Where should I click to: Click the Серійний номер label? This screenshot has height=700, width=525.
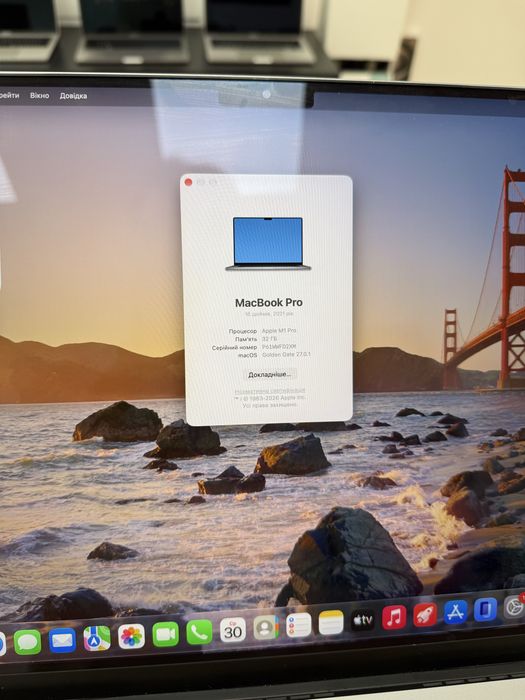(234, 347)
